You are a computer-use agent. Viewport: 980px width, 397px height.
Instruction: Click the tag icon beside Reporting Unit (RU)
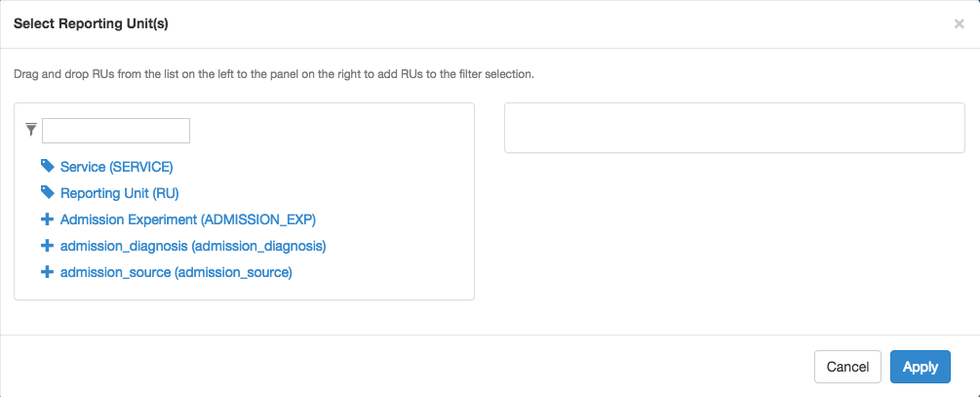[x=48, y=192]
